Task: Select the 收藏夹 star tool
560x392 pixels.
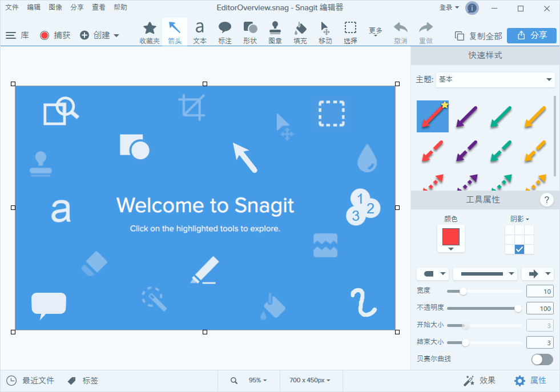Action: [x=150, y=32]
